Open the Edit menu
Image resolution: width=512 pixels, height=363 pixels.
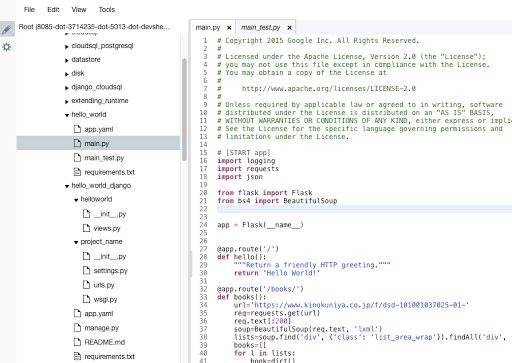coord(53,10)
